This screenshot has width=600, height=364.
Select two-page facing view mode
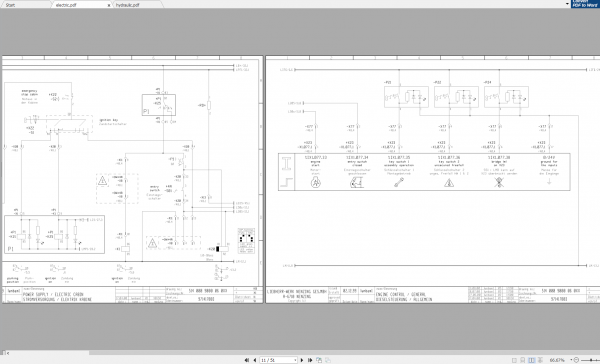(x=532, y=360)
